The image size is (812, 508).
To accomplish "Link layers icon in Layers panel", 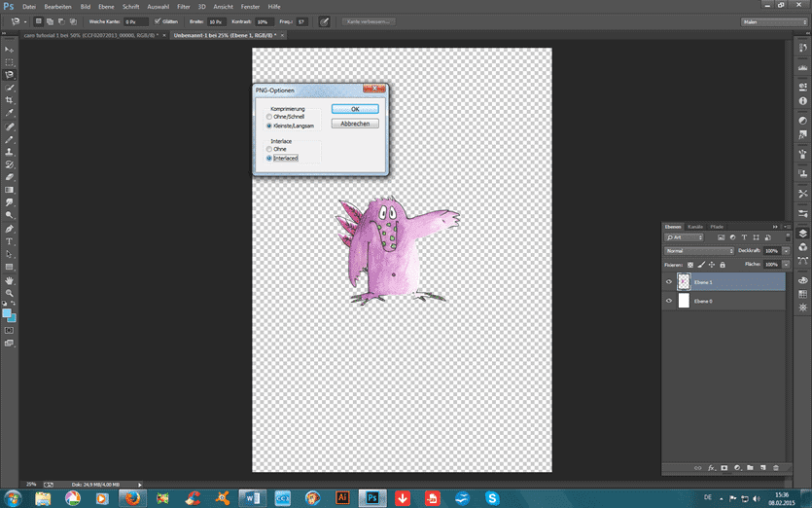I will click(698, 467).
